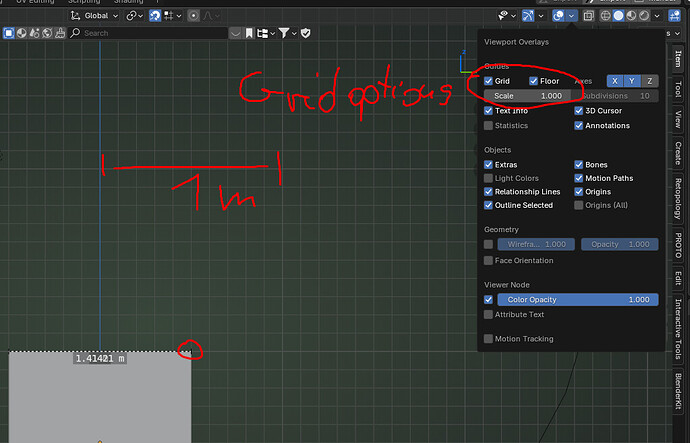
Task: Open the proportional falloff dropdown
Action: click(212, 16)
